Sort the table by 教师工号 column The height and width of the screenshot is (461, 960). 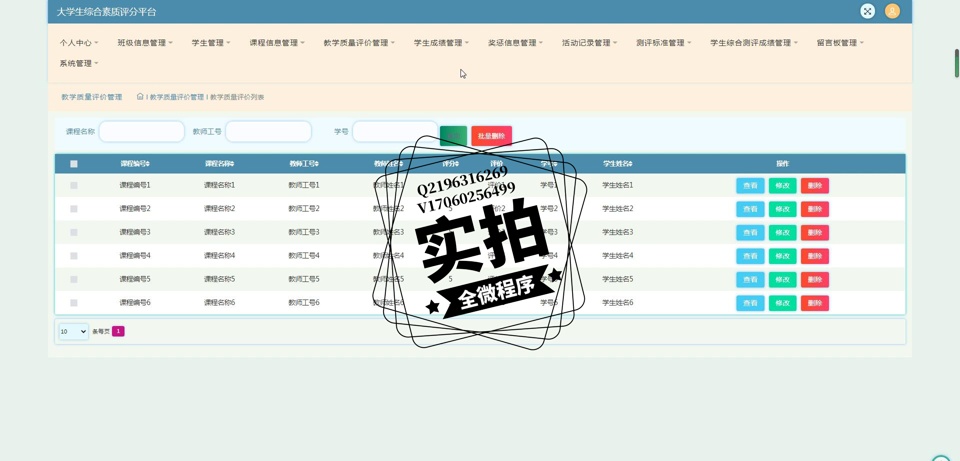pyautogui.click(x=304, y=164)
